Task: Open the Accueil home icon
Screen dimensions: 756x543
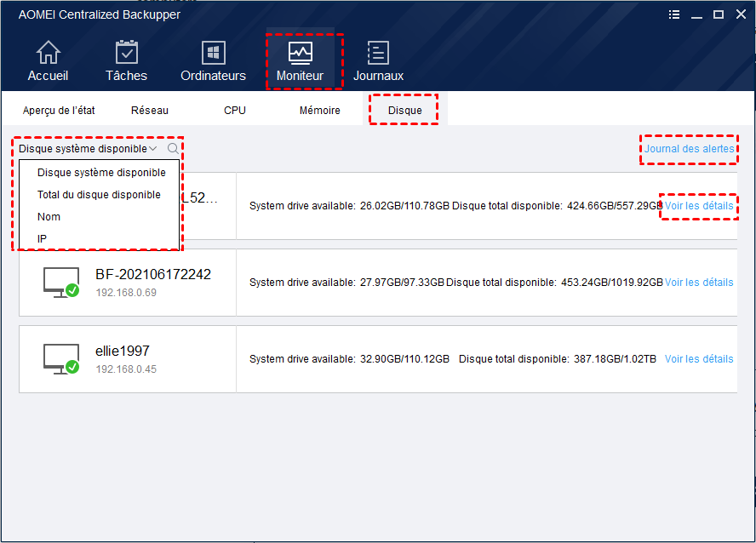Action: 49,53
